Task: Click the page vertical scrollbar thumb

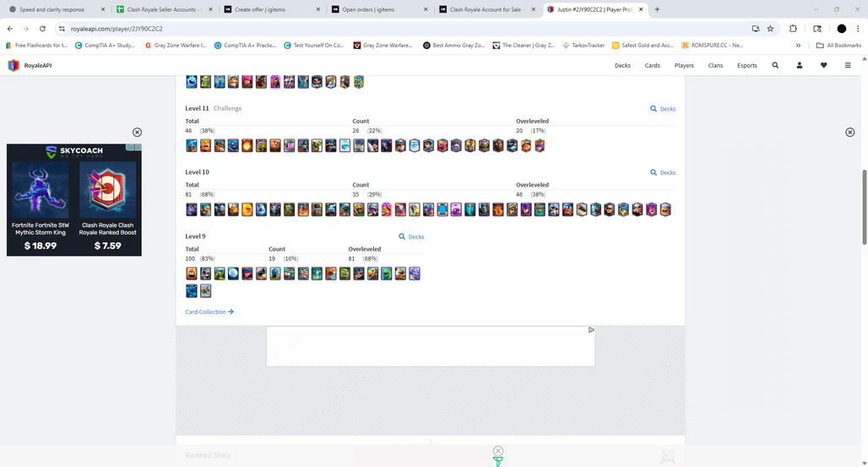Action: pyautogui.click(x=864, y=207)
